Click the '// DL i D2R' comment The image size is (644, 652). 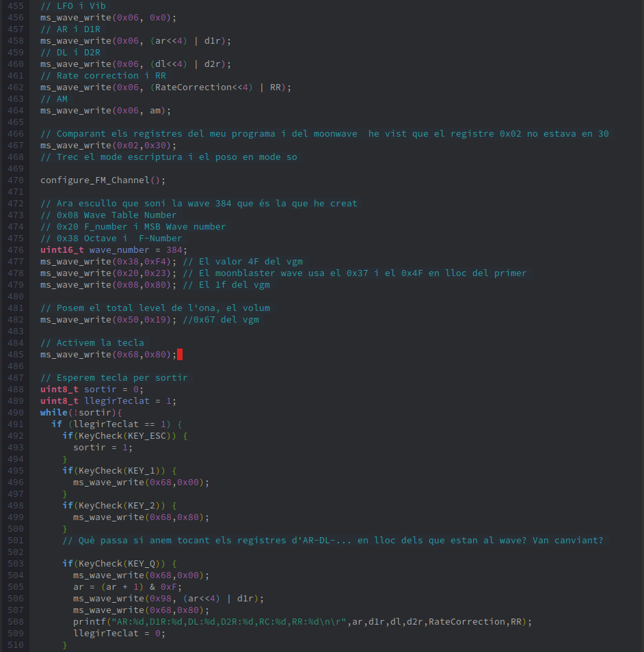(70, 53)
